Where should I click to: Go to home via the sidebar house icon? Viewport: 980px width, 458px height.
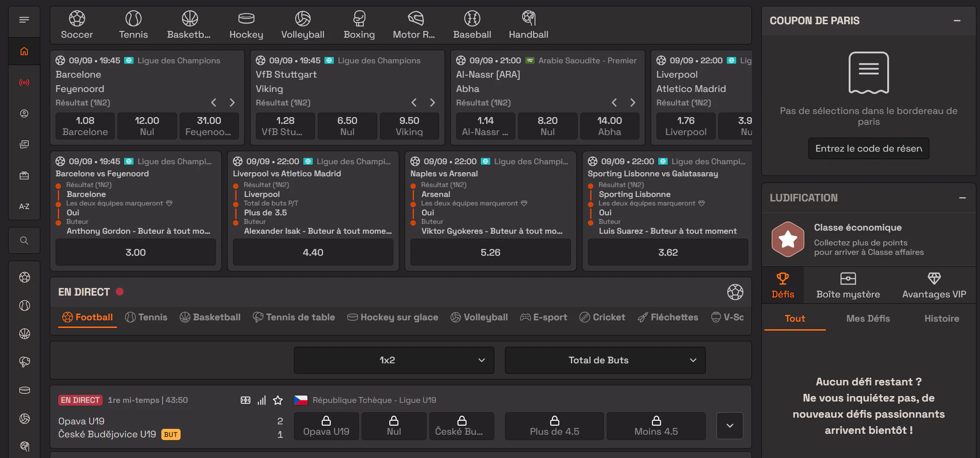click(24, 51)
